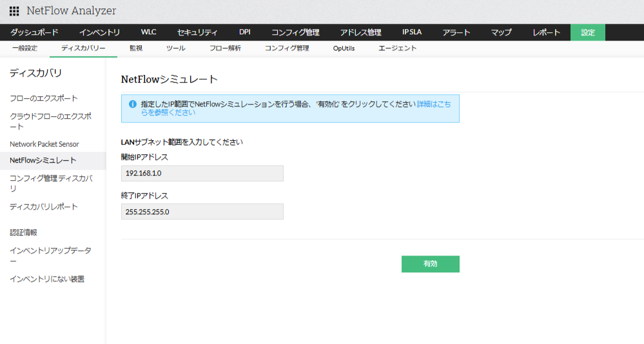The height and width of the screenshot is (344, 644).
Task: Open フローのエクスポート in the sidebar
Action: point(44,98)
